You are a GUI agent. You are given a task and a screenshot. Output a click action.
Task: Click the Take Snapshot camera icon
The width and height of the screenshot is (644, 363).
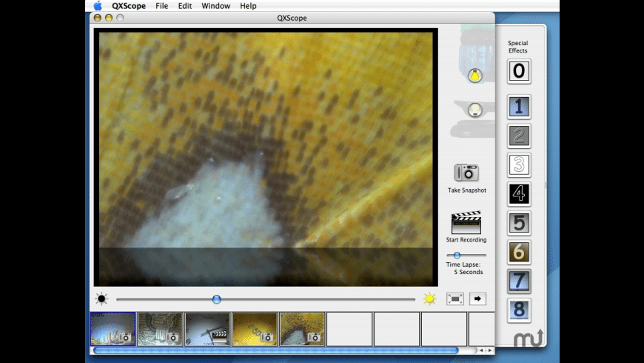coord(466,173)
